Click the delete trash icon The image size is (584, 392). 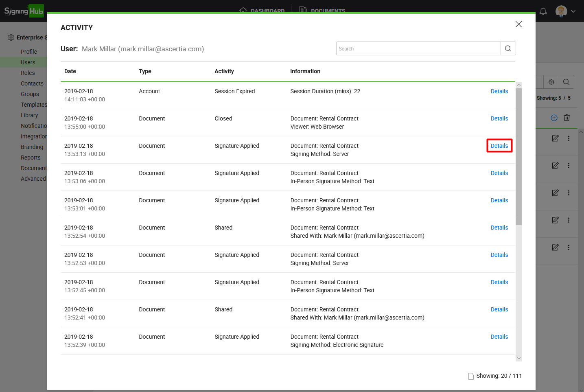pos(567,118)
